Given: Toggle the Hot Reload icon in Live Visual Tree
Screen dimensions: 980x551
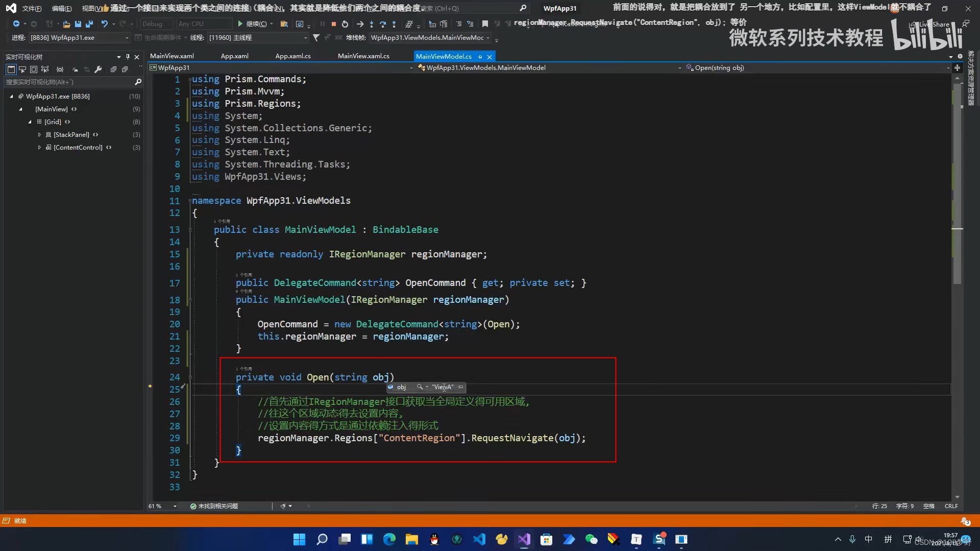Looking at the screenshot, I should [75, 69].
